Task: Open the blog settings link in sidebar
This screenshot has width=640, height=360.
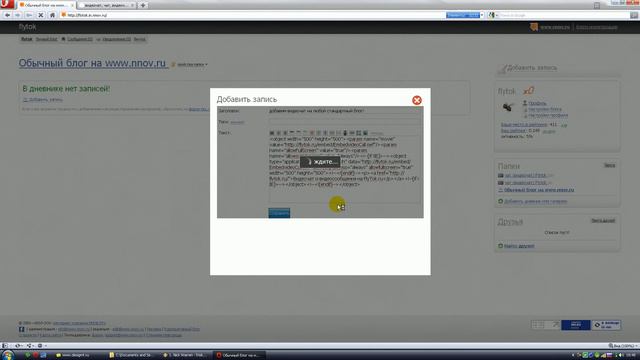Action: click(544, 109)
